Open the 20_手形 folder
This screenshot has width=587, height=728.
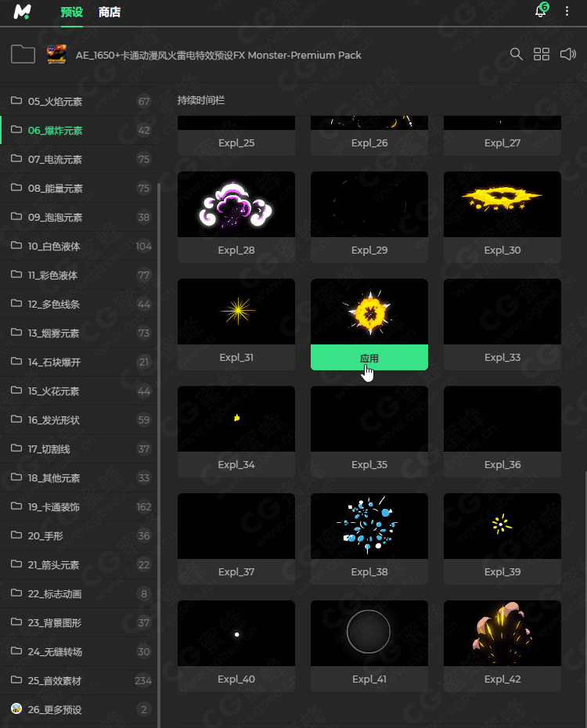(78, 535)
